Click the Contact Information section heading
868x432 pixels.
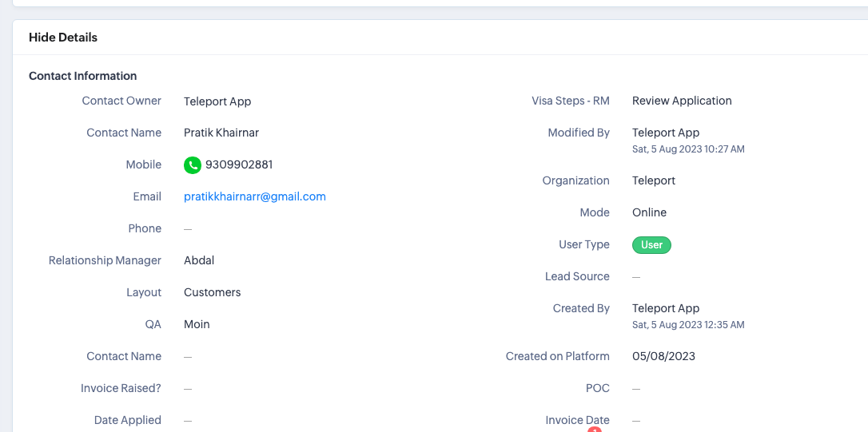pyautogui.click(x=83, y=76)
